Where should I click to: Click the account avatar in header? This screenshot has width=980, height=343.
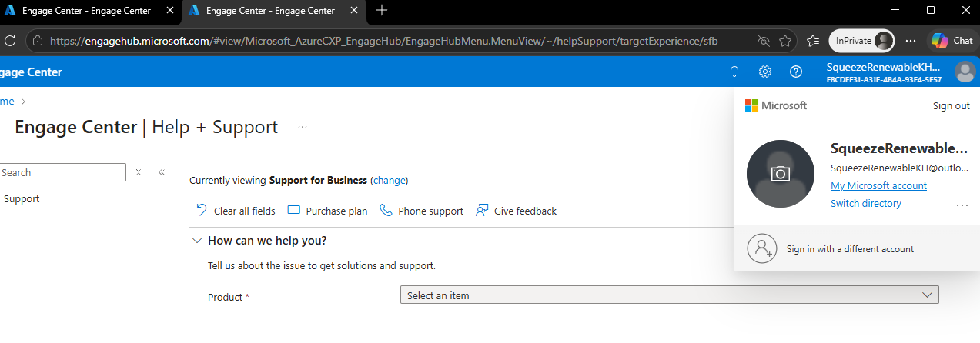tap(964, 72)
